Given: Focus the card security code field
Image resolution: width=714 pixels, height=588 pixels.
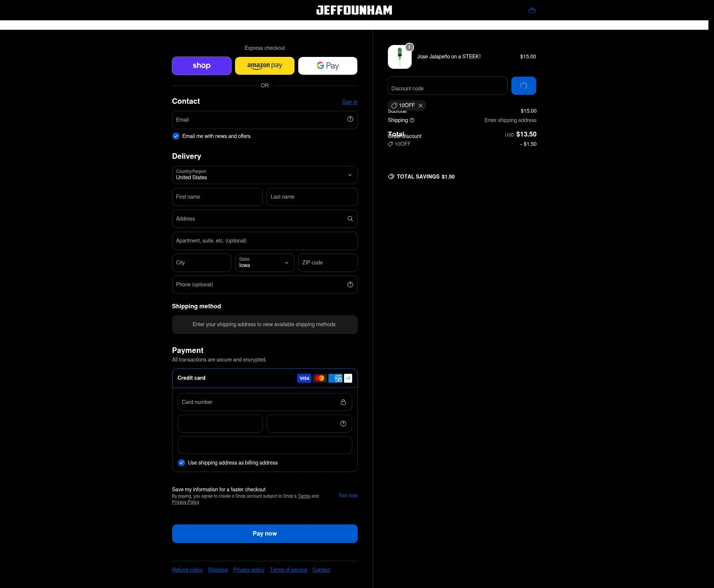Looking at the screenshot, I should click(309, 424).
